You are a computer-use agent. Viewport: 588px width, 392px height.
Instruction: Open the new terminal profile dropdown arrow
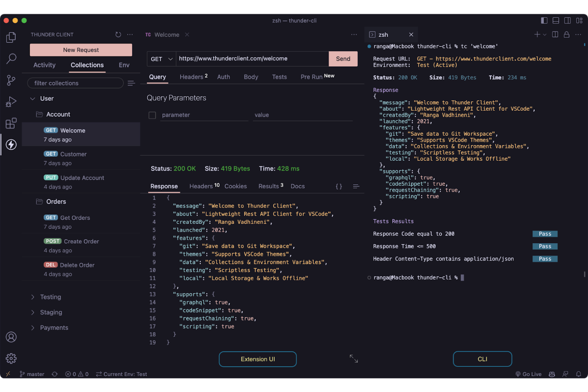click(x=545, y=35)
